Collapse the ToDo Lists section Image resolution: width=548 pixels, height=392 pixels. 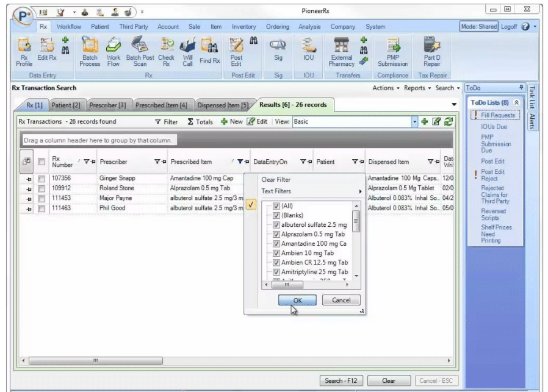[x=516, y=102]
